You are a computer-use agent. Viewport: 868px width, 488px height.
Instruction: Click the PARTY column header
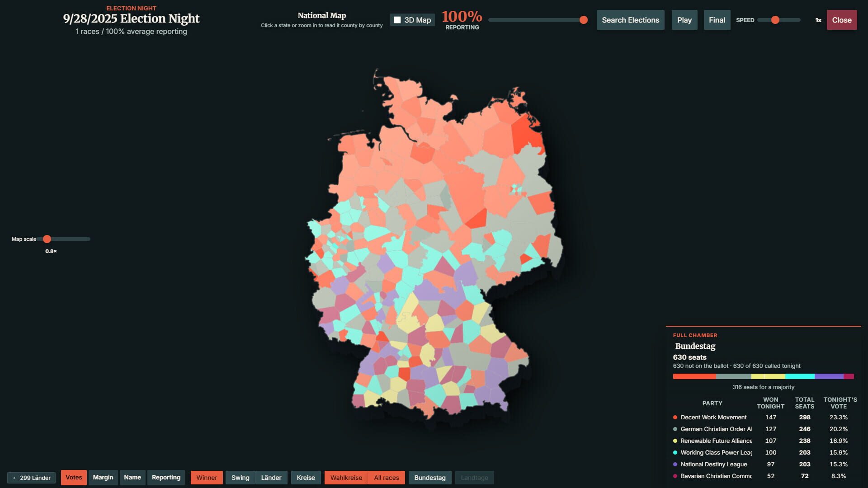[x=712, y=403]
